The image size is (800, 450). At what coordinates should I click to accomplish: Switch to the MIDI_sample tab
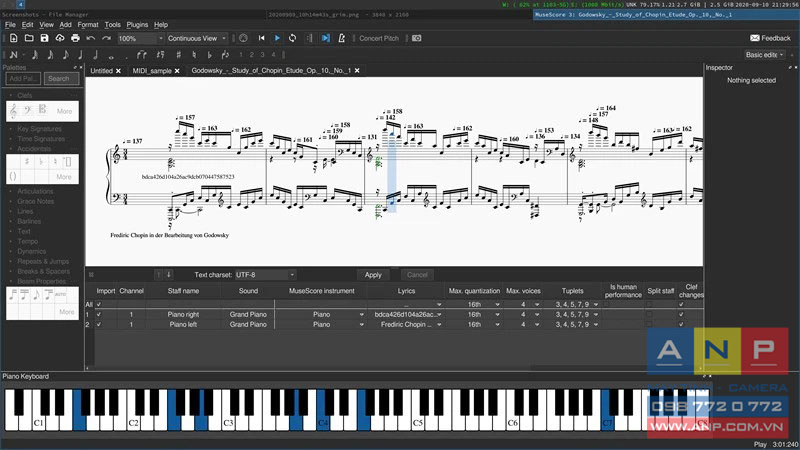coord(152,71)
